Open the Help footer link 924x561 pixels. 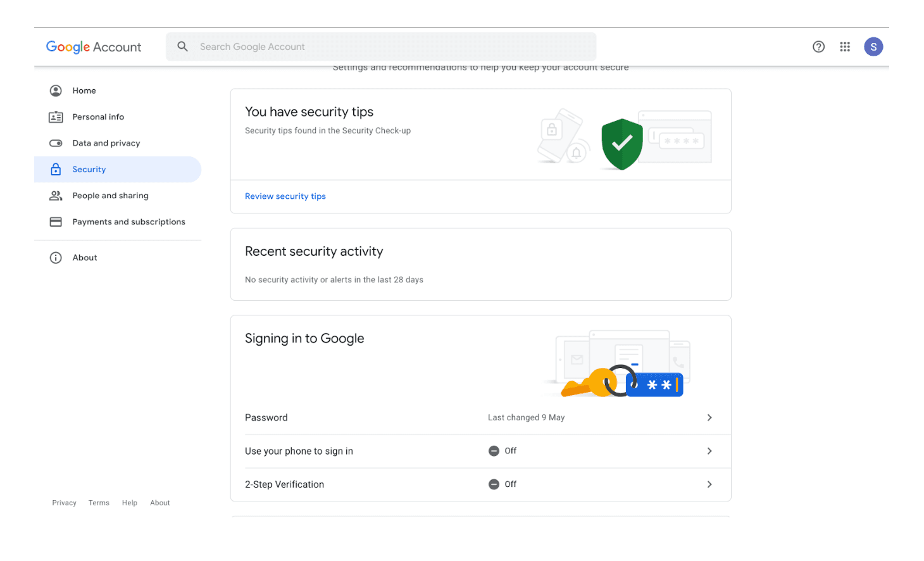coord(130,503)
